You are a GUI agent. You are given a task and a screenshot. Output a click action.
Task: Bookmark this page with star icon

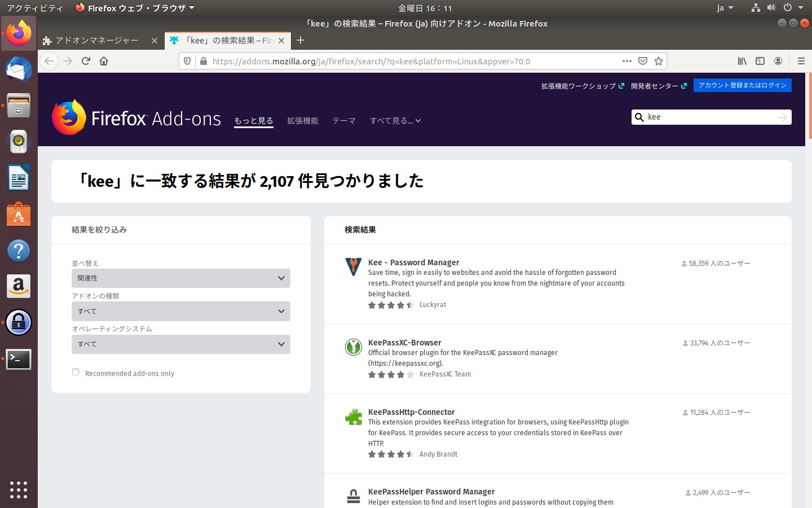tap(659, 61)
